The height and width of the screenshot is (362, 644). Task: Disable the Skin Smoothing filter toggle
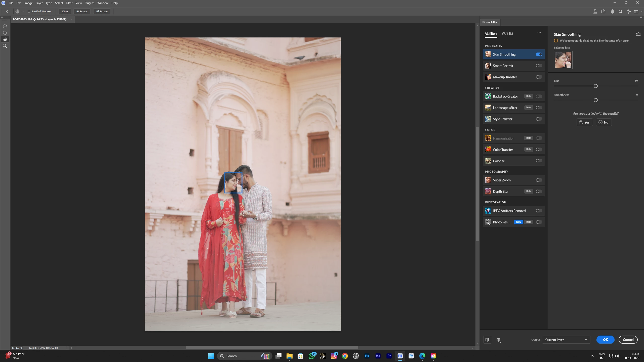pyautogui.click(x=539, y=54)
